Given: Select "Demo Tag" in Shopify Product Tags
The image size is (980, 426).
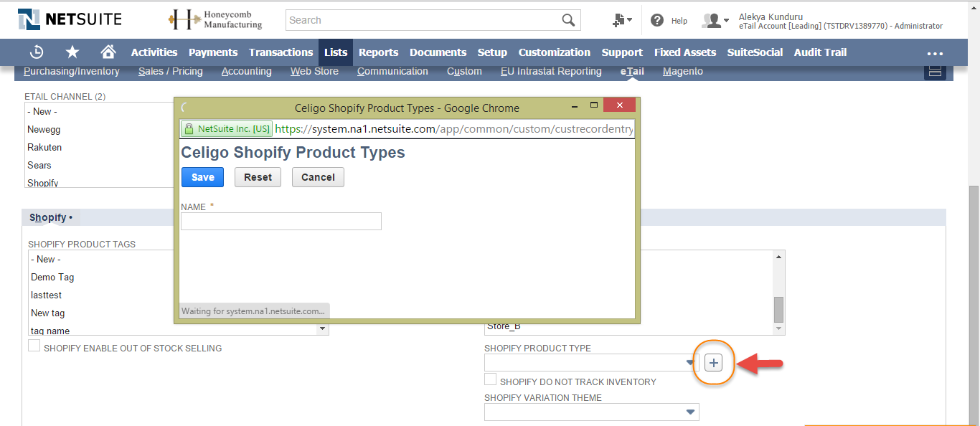Looking at the screenshot, I should [x=52, y=278].
